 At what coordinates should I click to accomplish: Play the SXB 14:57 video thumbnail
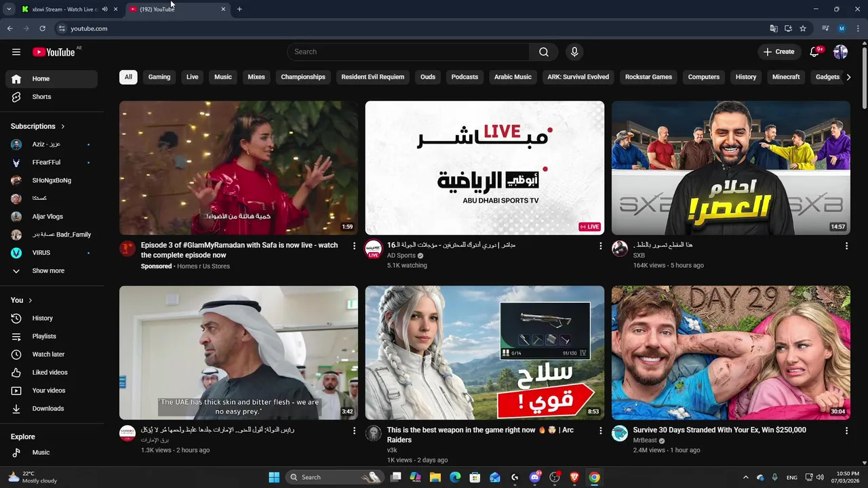point(731,168)
